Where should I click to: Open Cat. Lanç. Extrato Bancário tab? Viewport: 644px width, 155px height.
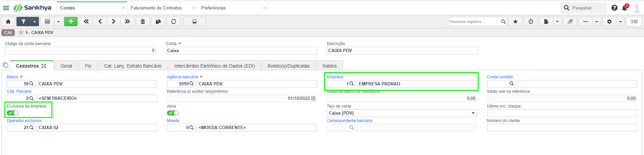point(133,66)
